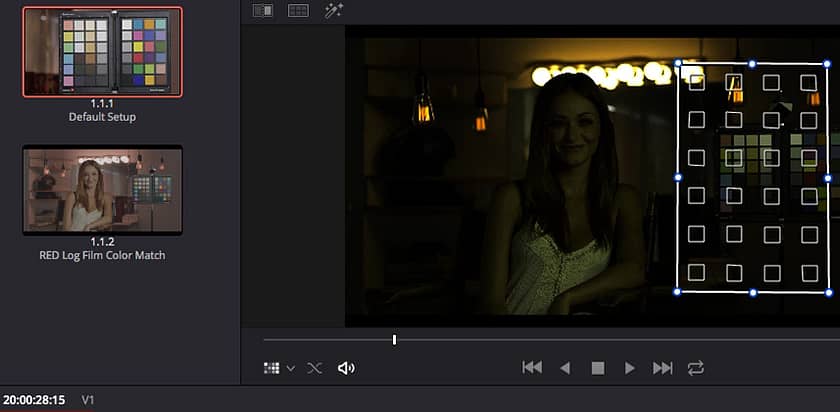
Task: Click the color chart overlay's bottom-middle edge handle
Action: (753, 293)
